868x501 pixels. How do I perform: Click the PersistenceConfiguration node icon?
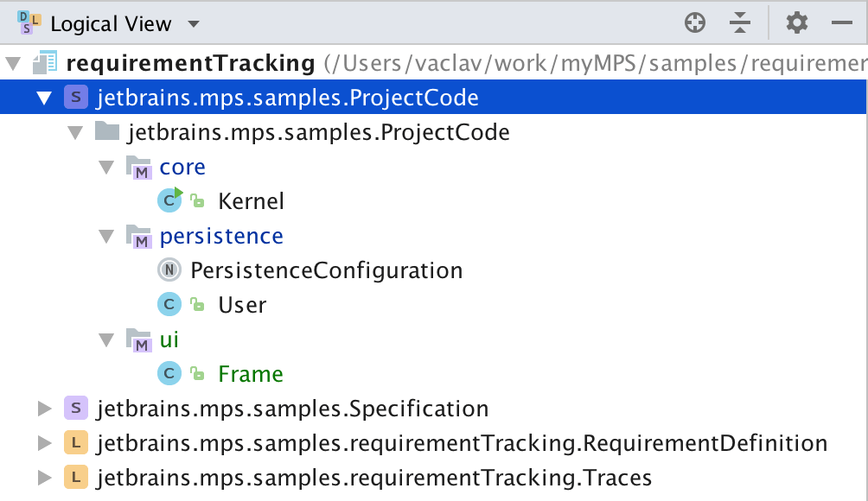pos(169,270)
